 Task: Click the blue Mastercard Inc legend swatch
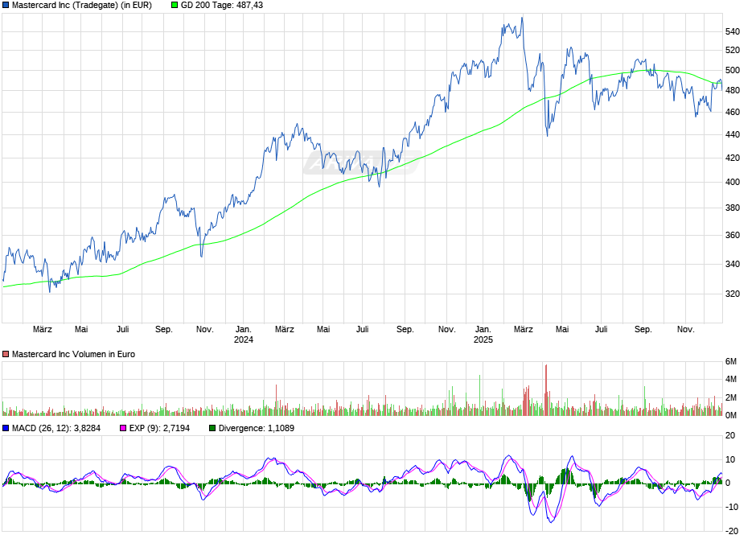tap(6, 6)
